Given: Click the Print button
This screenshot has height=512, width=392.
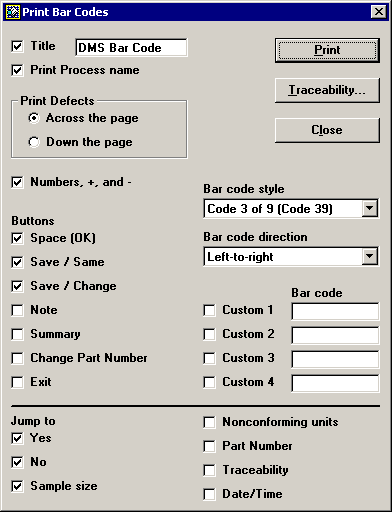Looking at the screenshot, I should 327,50.
